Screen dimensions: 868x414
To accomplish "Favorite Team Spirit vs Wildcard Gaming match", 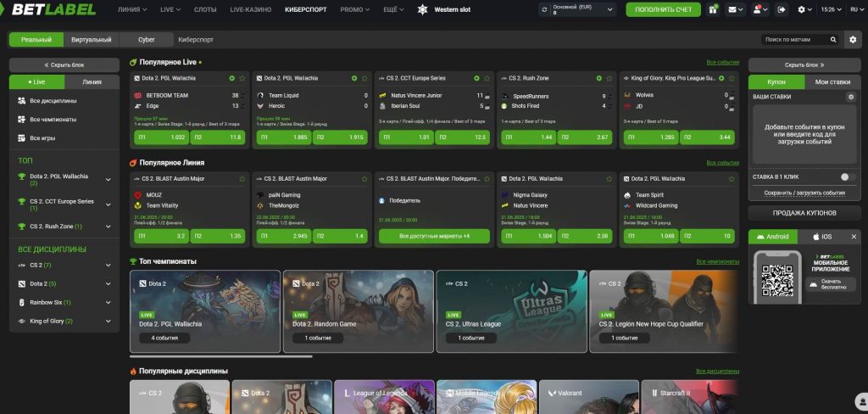I will [x=732, y=179].
